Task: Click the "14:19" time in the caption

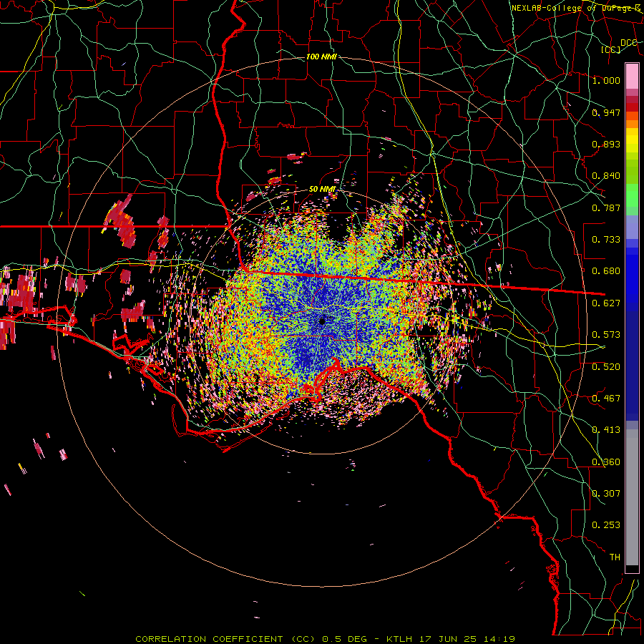Action: pos(499,639)
